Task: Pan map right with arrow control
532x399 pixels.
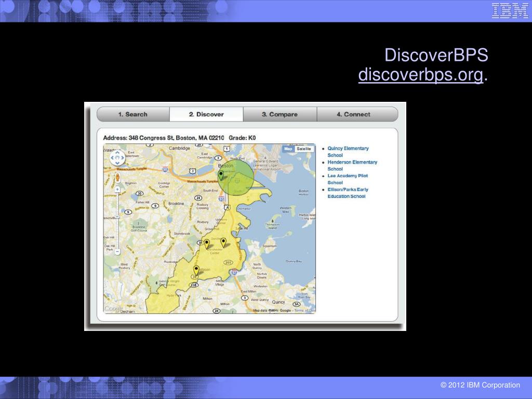Action: (123, 158)
